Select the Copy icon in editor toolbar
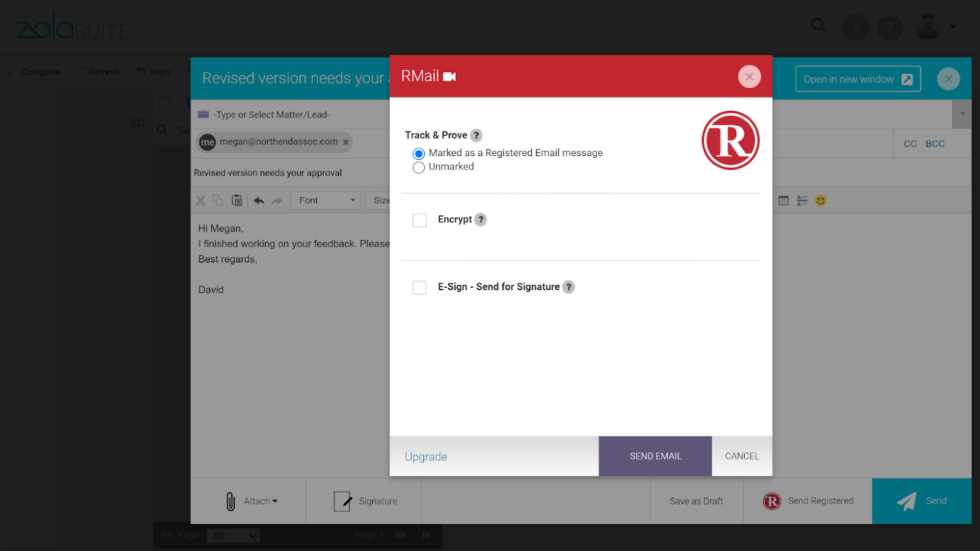Image resolution: width=980 pixels, height=551 pixels. coord(218,200)
